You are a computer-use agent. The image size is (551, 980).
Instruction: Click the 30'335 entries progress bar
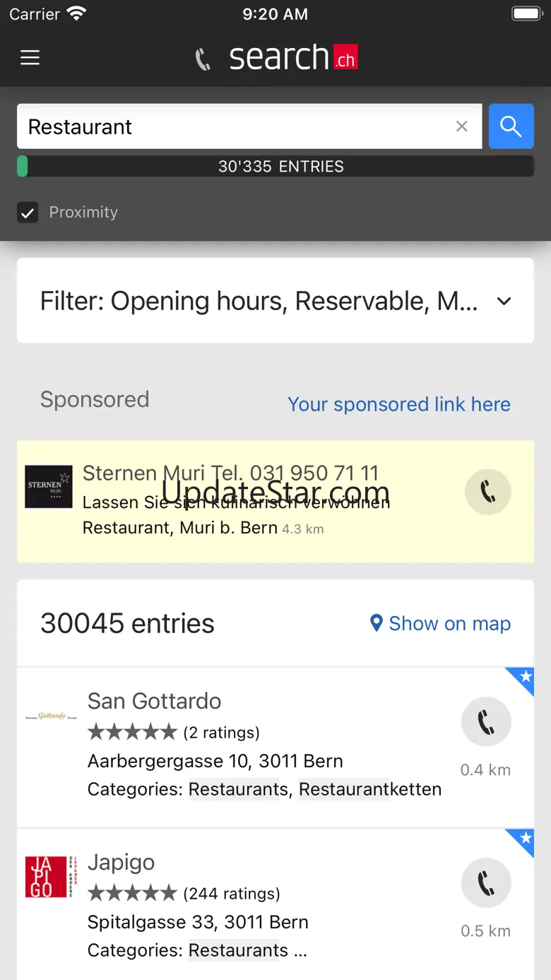click(x=275, y=167)
